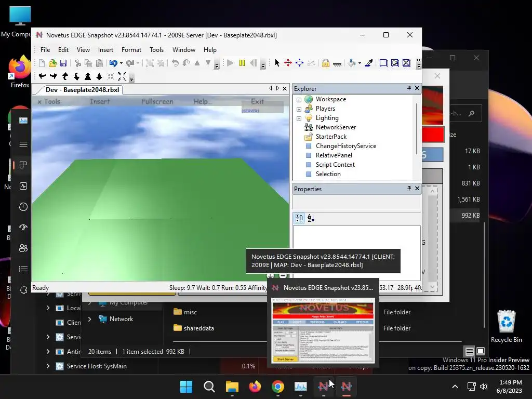Sort properties alphabetically A-Z icon
Image resolution: width=532 pixels, height=399 pixels.
311,218
